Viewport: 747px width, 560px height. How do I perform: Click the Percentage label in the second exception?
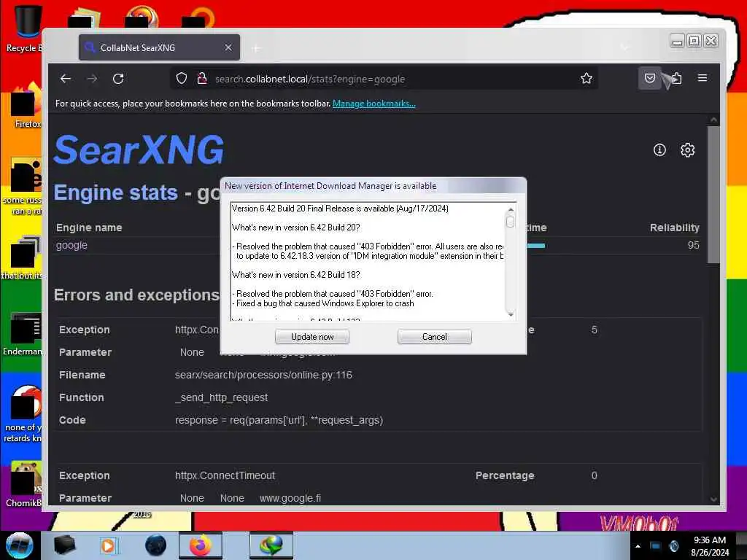pyautogui.click(x=505, y=475)
